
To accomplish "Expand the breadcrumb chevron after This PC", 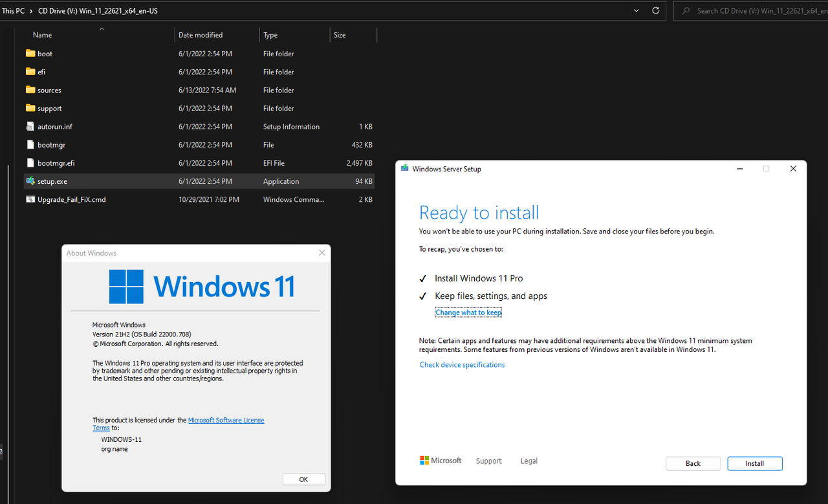I will [30, 11].
